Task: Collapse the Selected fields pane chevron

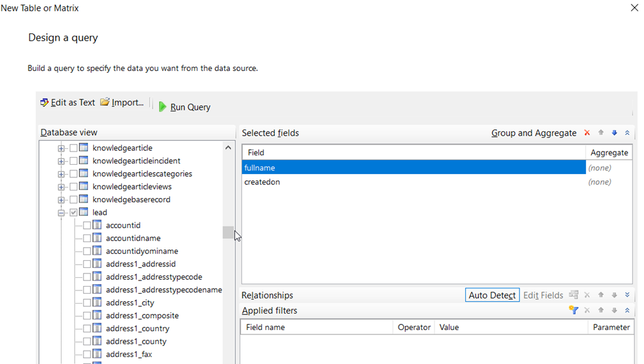Action: point(627,133)
